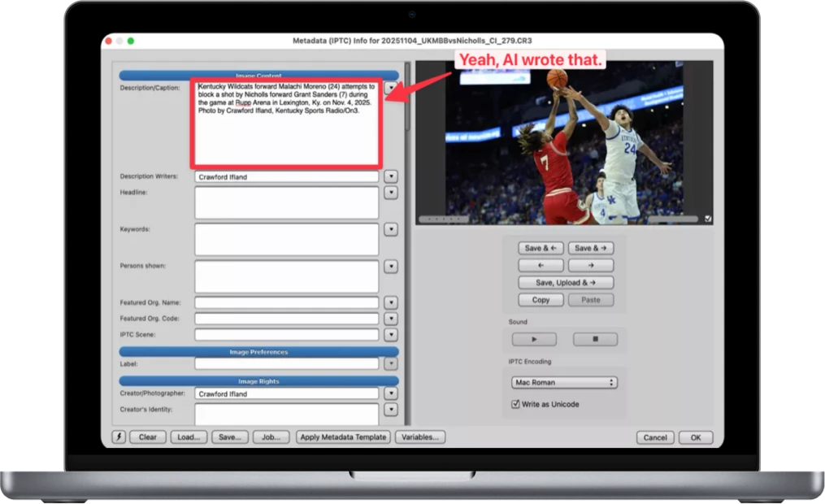Image resolution: width=825 pixels, height=504 pixels.
Task: Open the Mac Roman encoding selector
Action: tap(563, 381)
